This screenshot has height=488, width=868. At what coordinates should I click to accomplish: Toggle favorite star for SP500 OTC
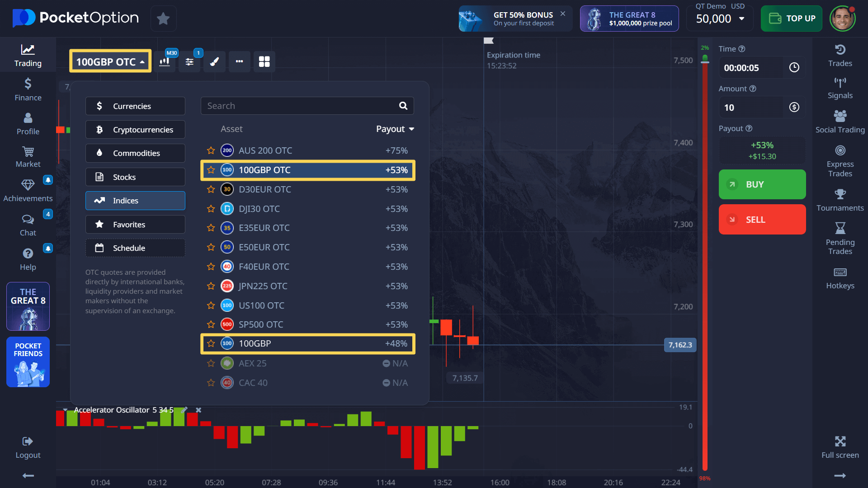coord(211,324)
